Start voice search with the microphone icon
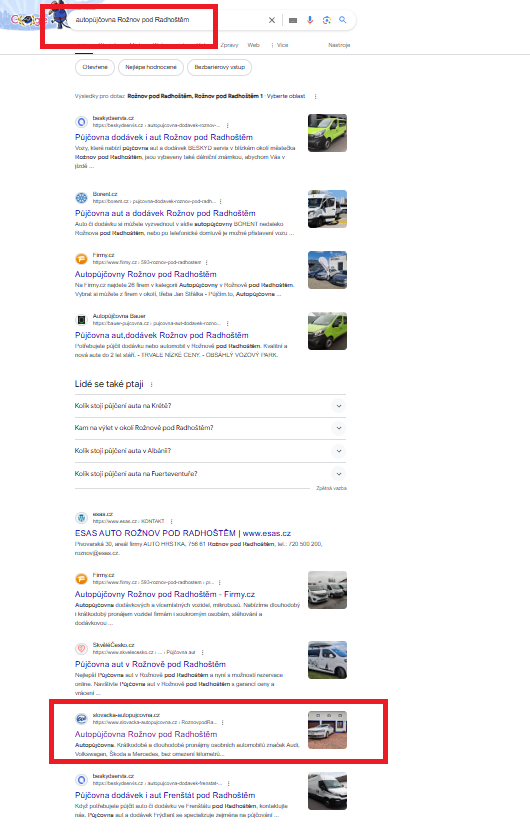 tap(310, 20)
